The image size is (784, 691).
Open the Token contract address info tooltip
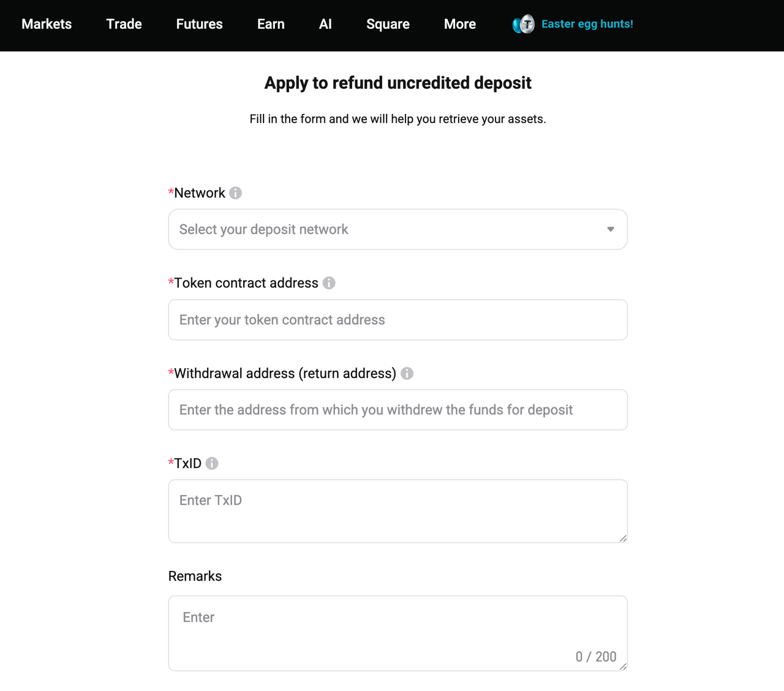tap(329, 283)
